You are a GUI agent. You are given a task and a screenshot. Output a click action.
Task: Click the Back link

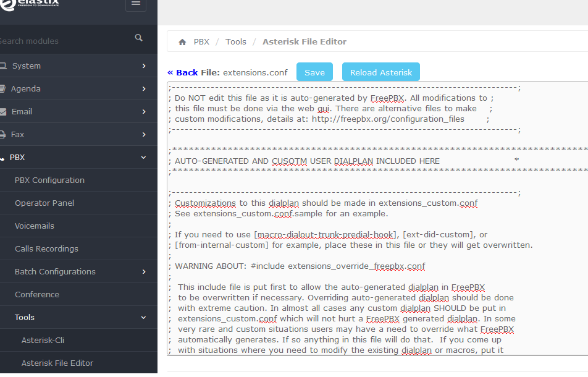[182, 72]
